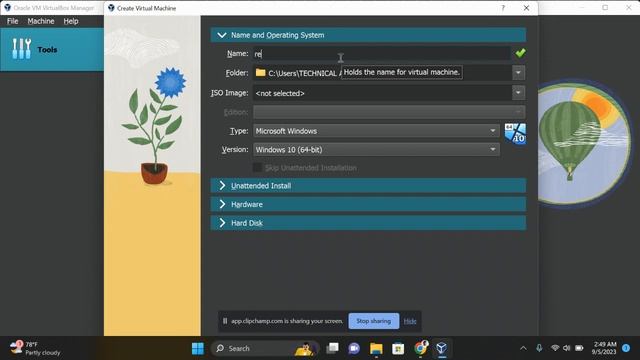This screenshot has width=640, height=360.
Task: Collapse the Name and Operating System section
Action: [x=368, y=35]
